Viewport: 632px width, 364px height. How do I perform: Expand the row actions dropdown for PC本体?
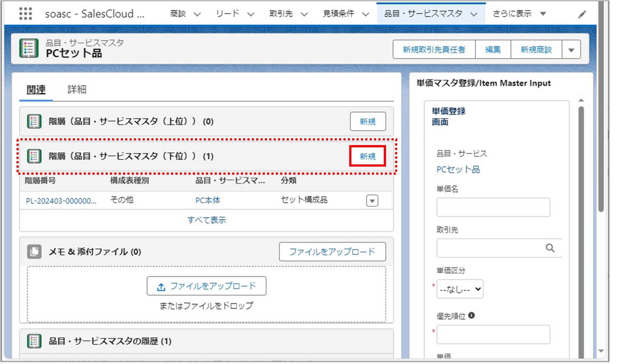coord(372,201)
